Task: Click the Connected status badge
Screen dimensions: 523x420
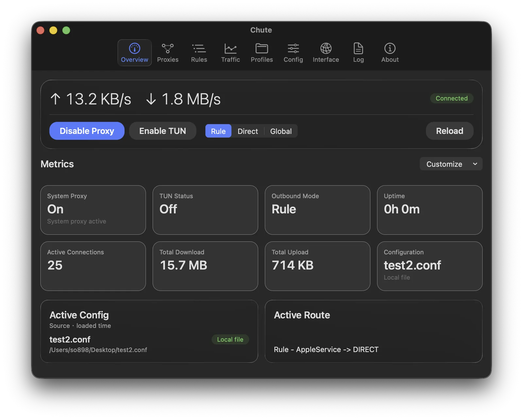Action: [x=451, y=98]
